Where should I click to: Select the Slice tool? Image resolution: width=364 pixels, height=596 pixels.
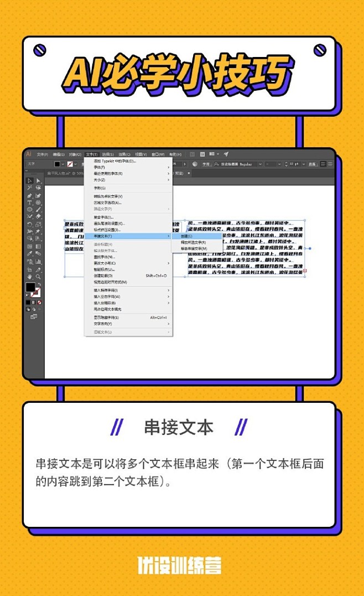38,270
